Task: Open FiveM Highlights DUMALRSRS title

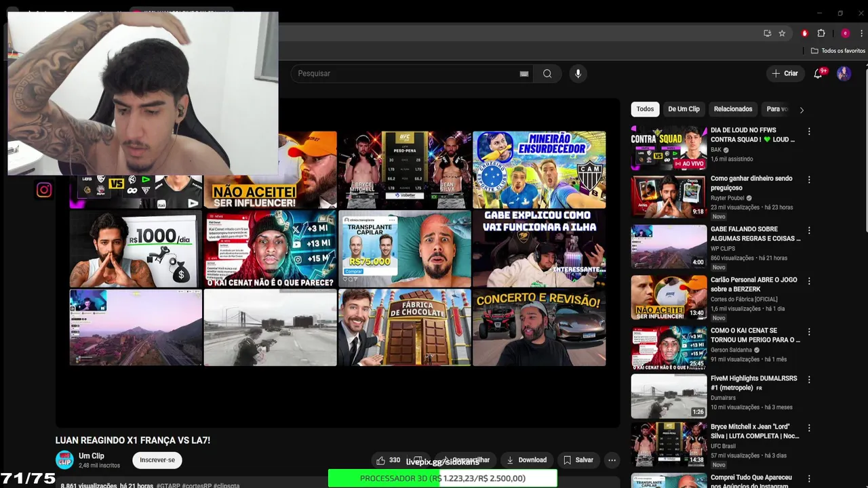Action: (753, 382)
